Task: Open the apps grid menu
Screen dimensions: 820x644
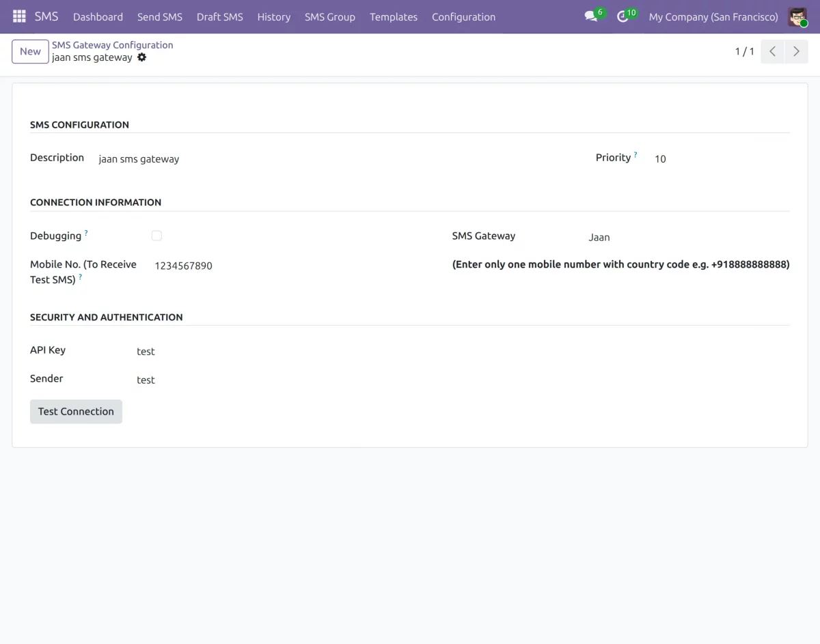Action: point(18,16)
